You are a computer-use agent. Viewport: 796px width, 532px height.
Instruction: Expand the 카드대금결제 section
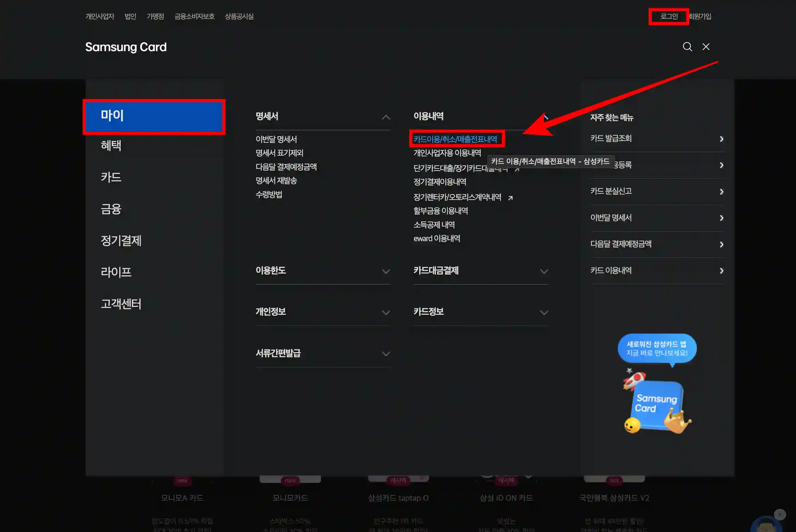click(x=544, y=271)
